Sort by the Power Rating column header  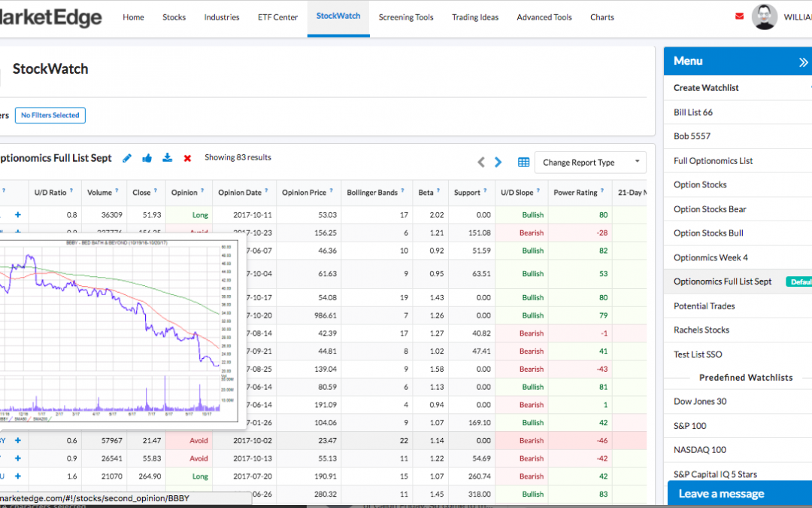[x=575, y=193]
